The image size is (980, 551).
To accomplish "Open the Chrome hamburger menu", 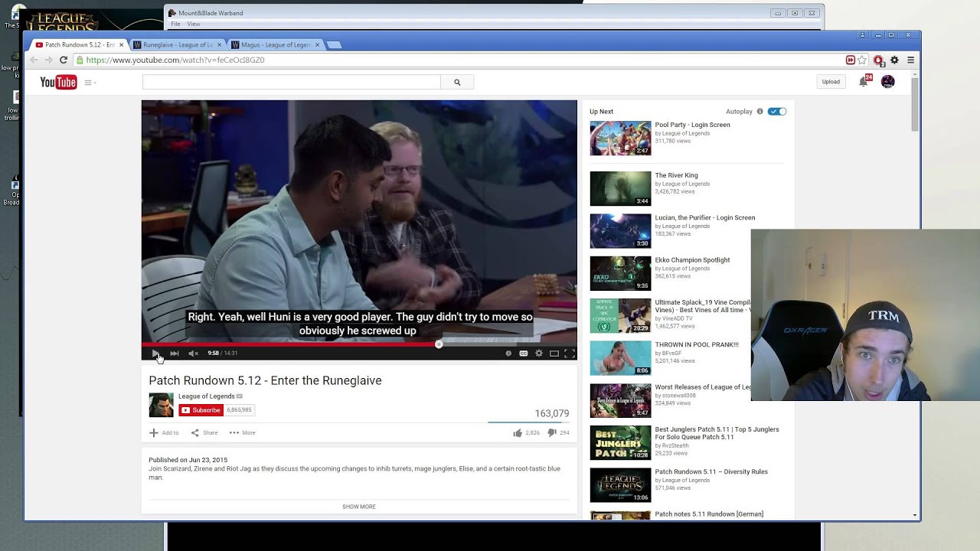I will 910,60.
